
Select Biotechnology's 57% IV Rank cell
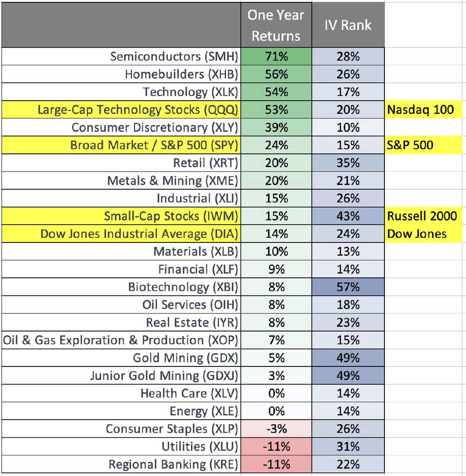coord(348,287)
